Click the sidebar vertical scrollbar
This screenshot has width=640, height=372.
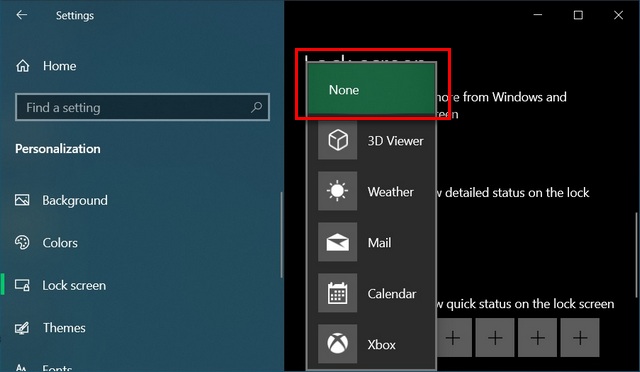[281, 235]
